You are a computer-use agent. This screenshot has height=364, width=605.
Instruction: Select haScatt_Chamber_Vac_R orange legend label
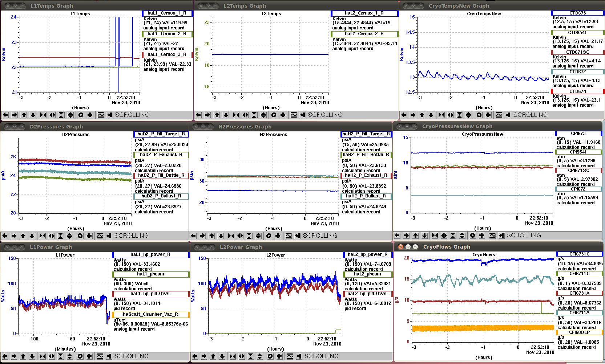150,315
